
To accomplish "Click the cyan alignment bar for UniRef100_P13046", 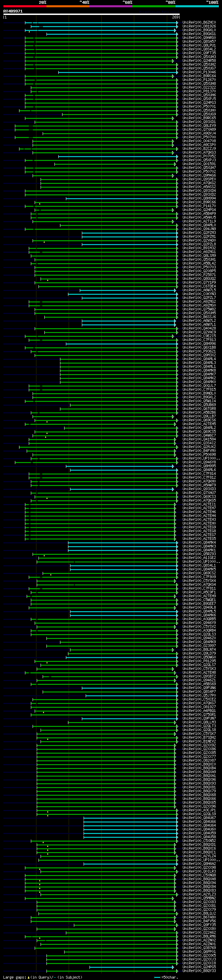I will [x=118, y=72].
